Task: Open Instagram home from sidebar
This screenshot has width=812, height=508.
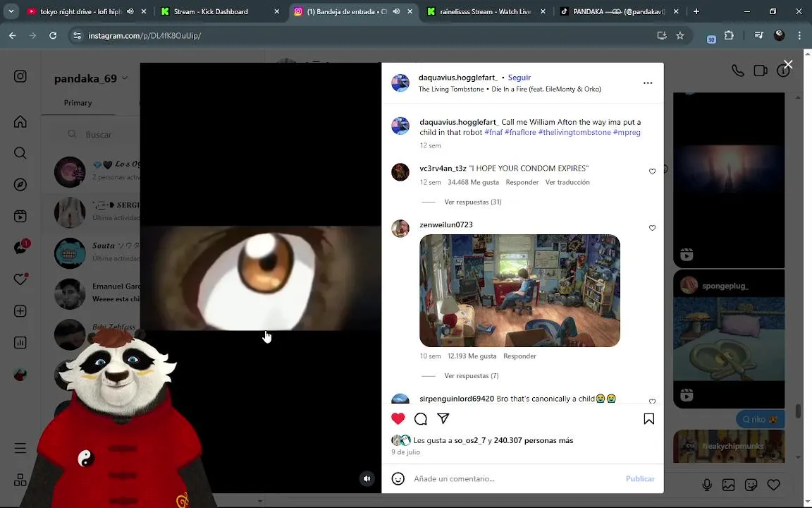Action: click(20, 121)
